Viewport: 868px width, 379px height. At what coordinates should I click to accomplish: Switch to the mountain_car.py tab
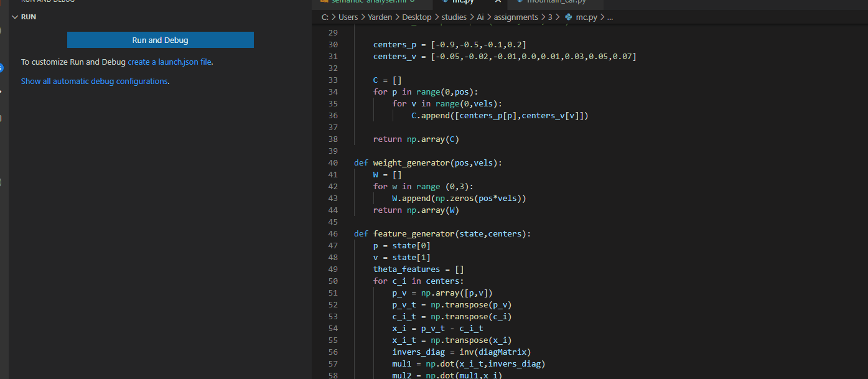556,2
